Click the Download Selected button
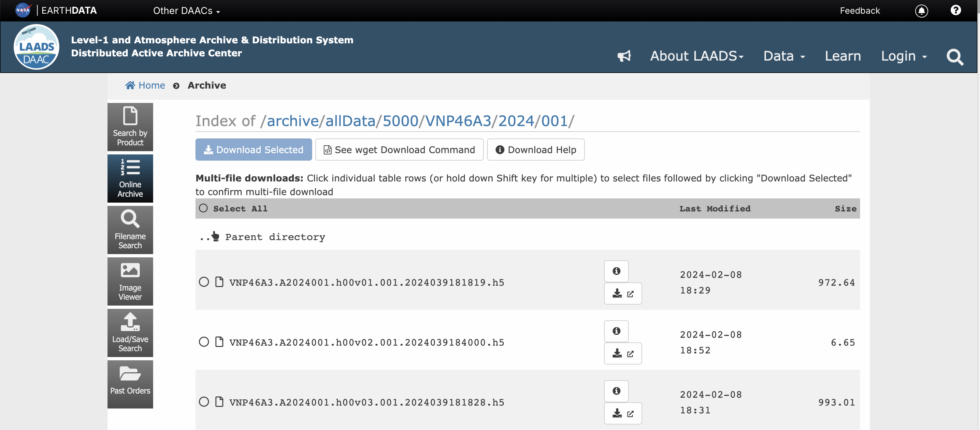This screenshot has width=980, height=430. [x=254, y=150]
